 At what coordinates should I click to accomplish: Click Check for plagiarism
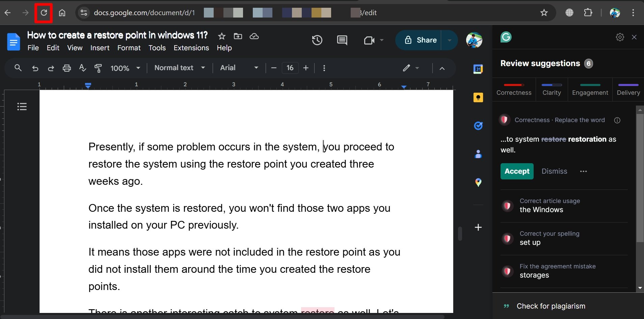click(551, 306)
